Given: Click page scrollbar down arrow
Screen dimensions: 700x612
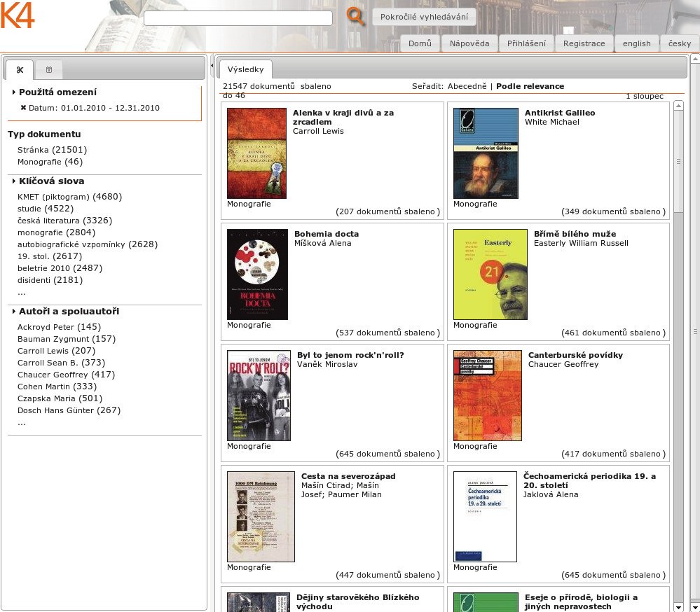Looking at the screenshot, I should pyautogui.click(x=695, y=607).
